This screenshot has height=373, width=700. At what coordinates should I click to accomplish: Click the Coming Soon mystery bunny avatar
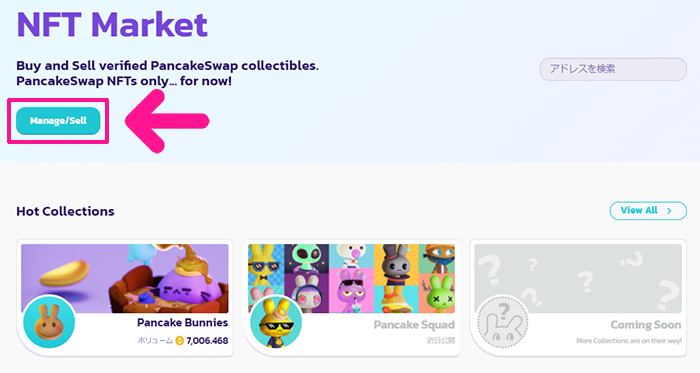click(503, 322)
